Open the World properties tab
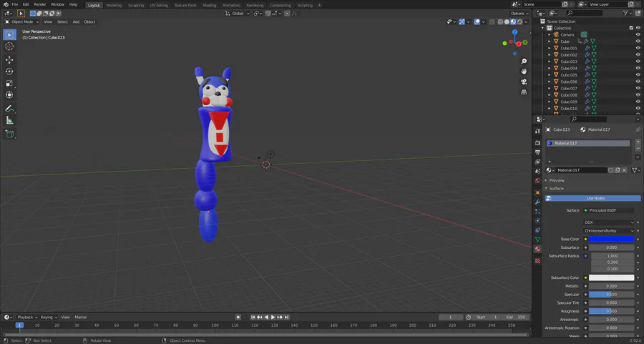 pyautogui.click(x=537, y=181)
